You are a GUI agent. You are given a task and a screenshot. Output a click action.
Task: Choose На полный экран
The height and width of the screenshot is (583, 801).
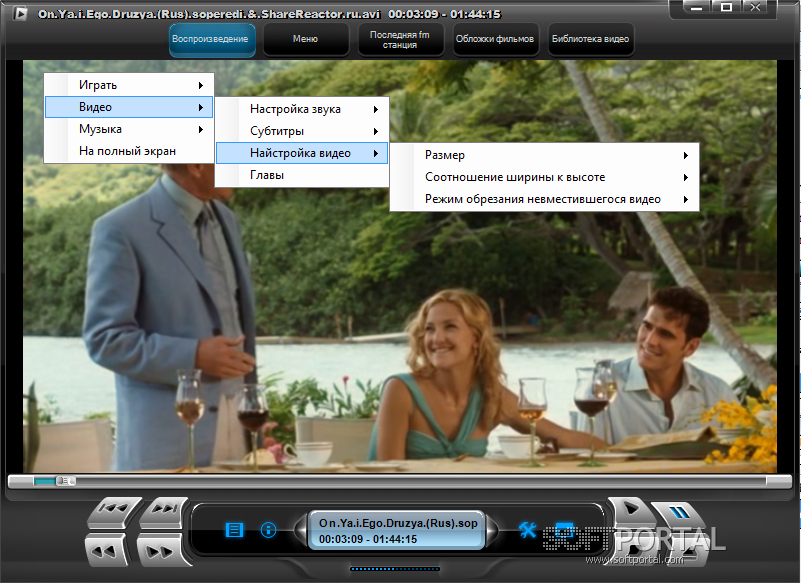tap(129, 151)
